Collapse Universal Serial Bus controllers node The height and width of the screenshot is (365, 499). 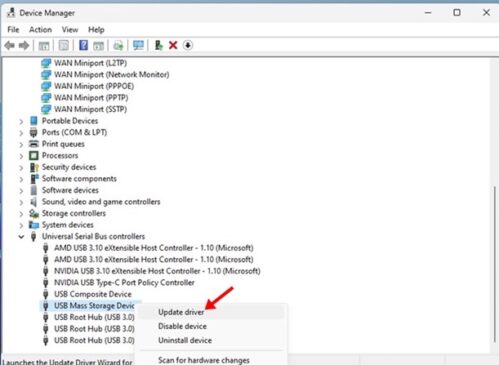[x=21, y=237]
